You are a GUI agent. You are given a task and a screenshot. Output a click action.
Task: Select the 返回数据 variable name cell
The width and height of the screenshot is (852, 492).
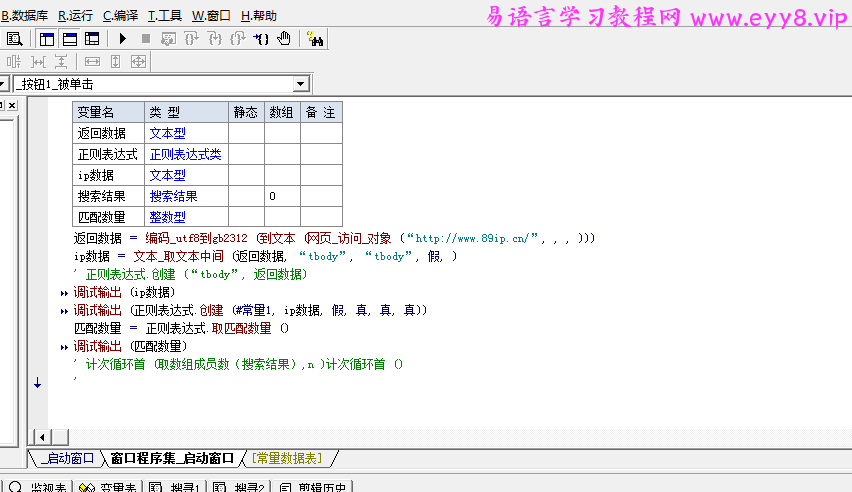click(x=108, y=133)
